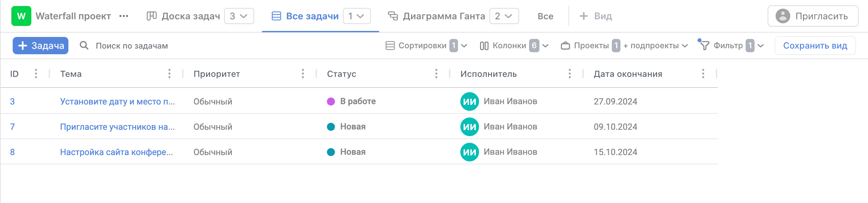868x203 pixels.
Task: Click the search magnifier icon
Action: click(84, 45)
